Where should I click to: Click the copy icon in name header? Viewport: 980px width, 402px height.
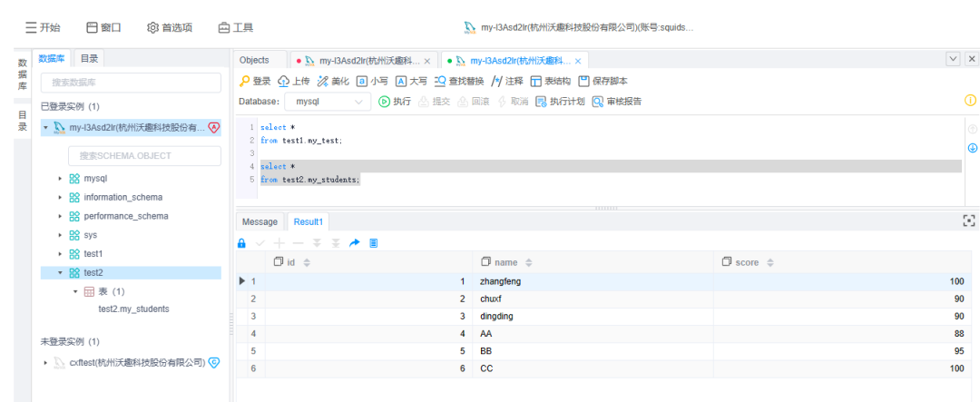485,262
